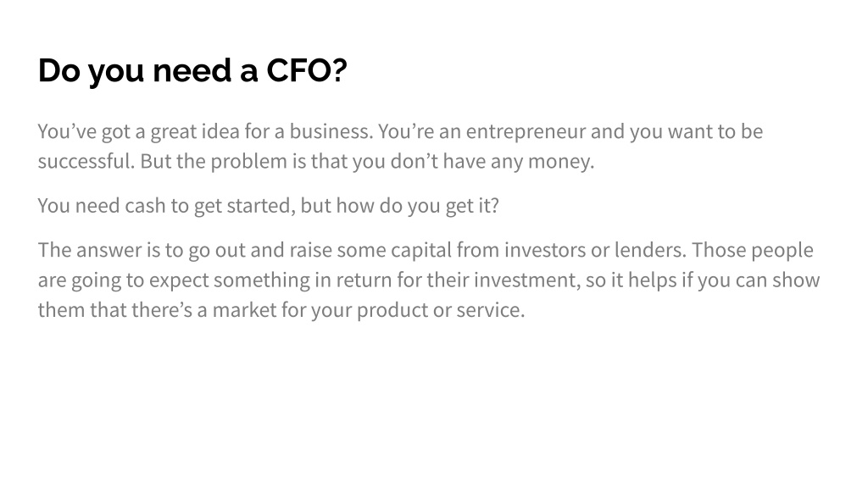Click the word 'CFO?' in the title
The width and height of the screenshot is (868, 488).
(x=307, y=70)
